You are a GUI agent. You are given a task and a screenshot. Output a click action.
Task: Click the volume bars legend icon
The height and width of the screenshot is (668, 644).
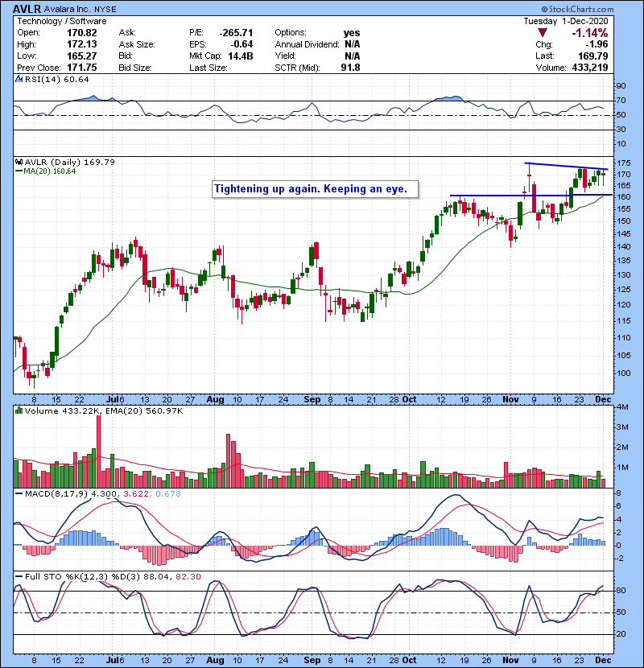tap(19, 410)
